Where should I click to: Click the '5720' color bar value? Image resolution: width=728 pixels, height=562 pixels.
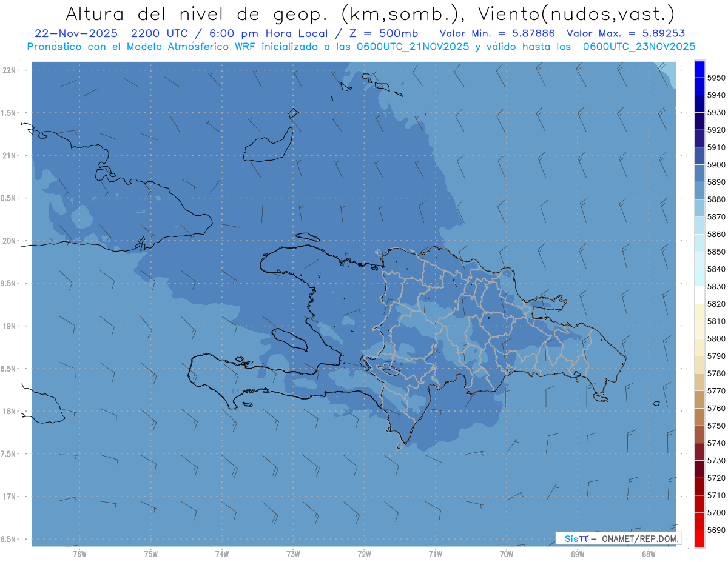point(716,478)
